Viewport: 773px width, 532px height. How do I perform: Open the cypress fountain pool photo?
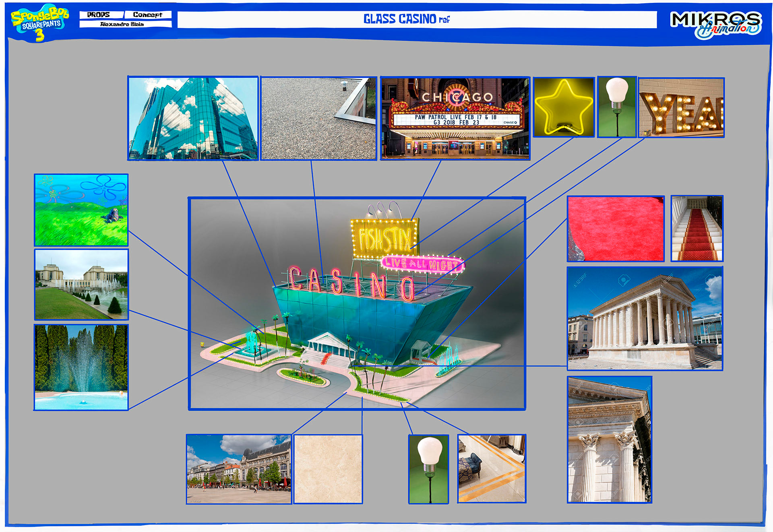pyautogui.click(x=81, y=367)
